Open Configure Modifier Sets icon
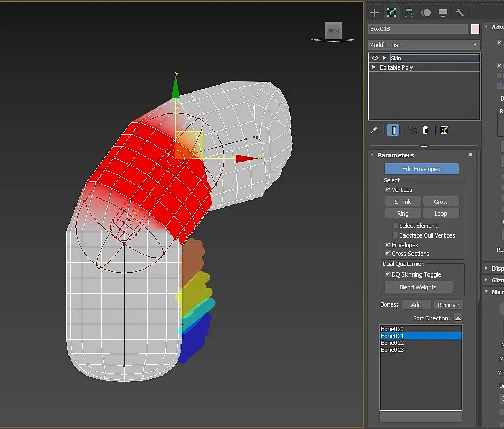 (x=444, y=130)
